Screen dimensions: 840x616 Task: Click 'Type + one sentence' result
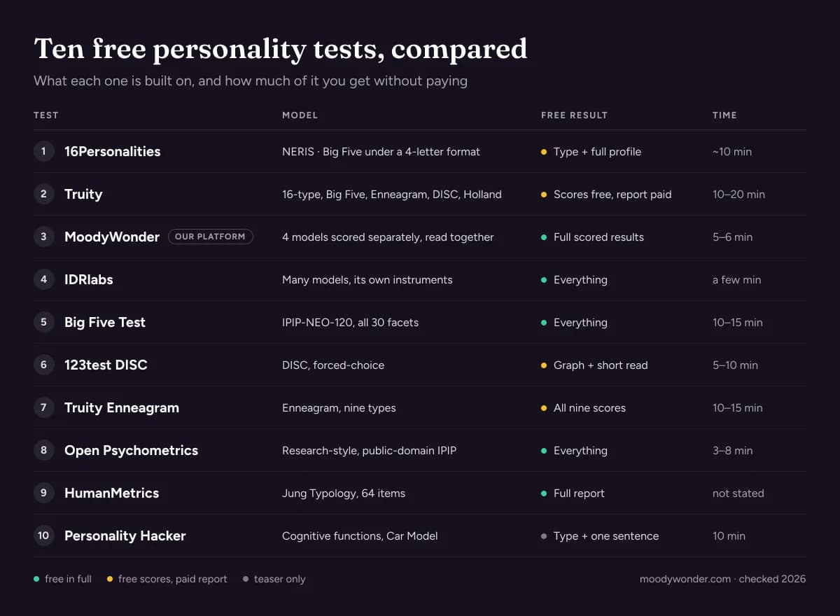(606, 535)
